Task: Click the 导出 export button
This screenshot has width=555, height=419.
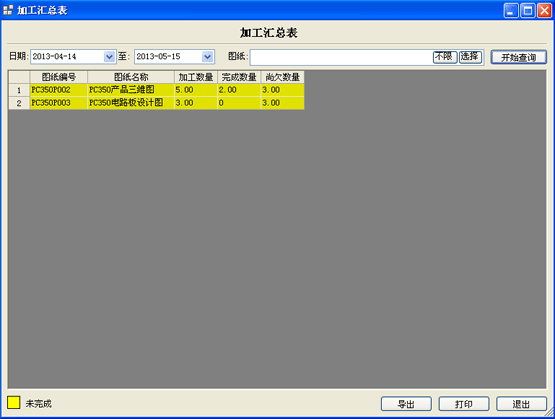Action: (x=406, y=404)
